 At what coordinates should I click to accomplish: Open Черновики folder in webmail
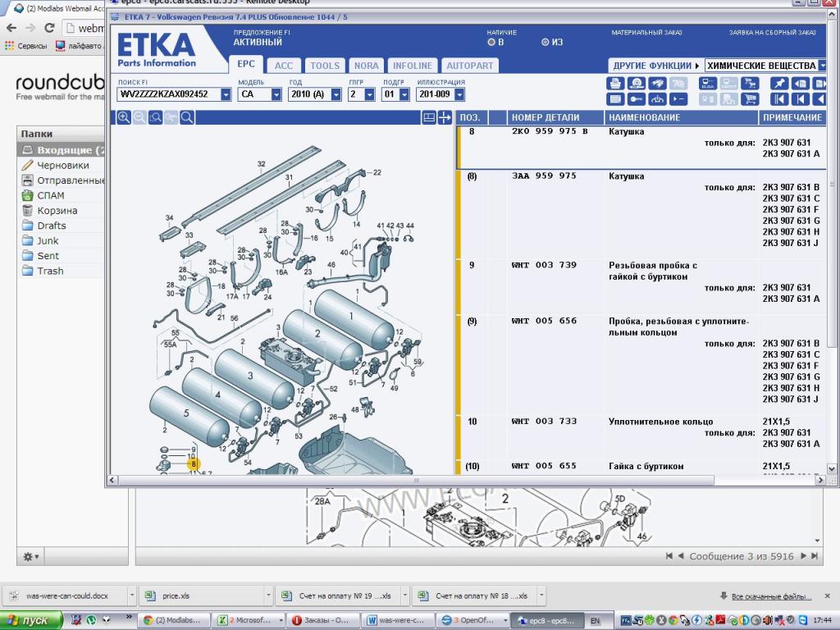point(62,166)
